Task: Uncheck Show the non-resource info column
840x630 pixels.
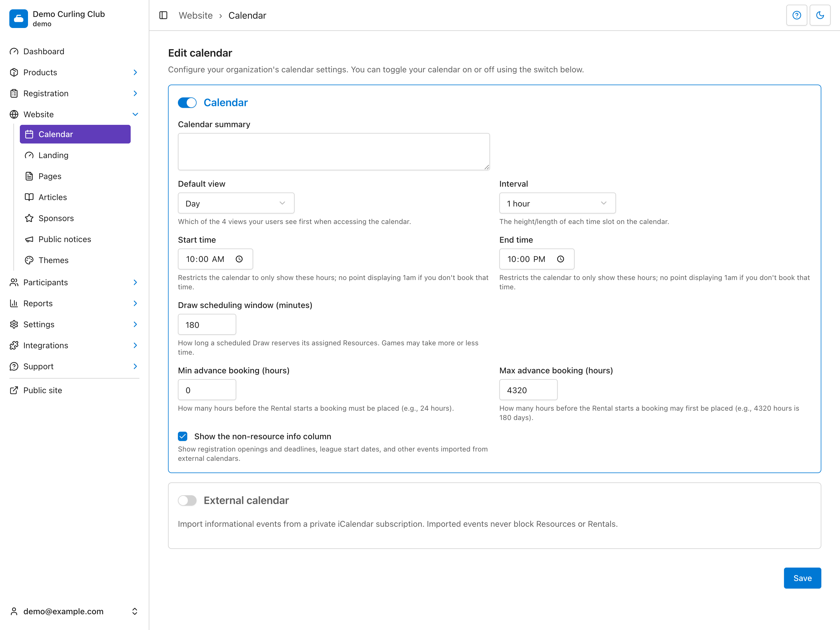Action: click(x=183, y=436)
